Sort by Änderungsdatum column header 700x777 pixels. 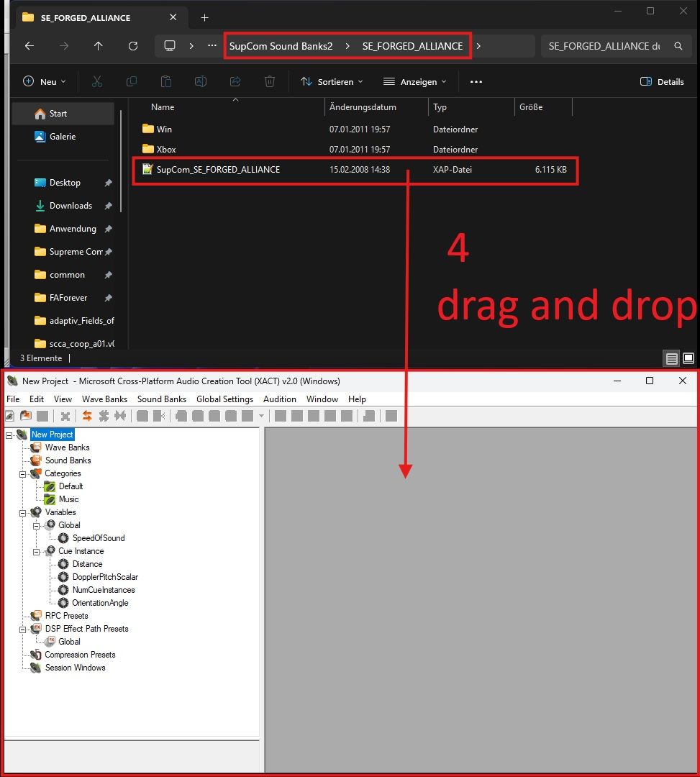tap(376, 107)
